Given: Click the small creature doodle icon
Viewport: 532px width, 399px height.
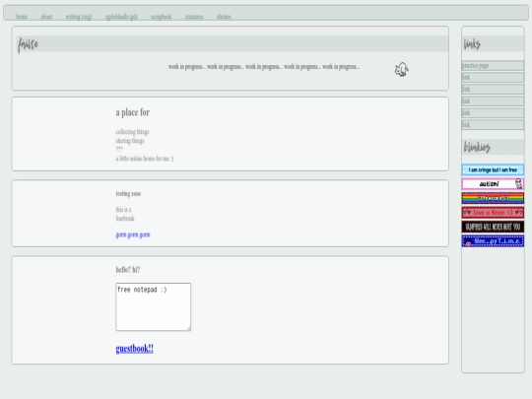Looking at the screenshot, I should point(401,70).
